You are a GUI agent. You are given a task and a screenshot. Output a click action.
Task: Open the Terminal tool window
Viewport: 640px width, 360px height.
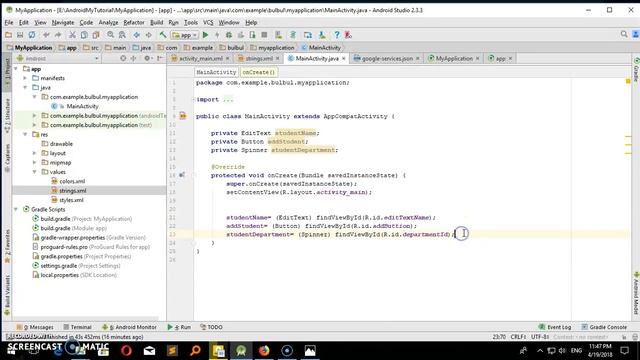pyautogui.click(x=78, y=327)
